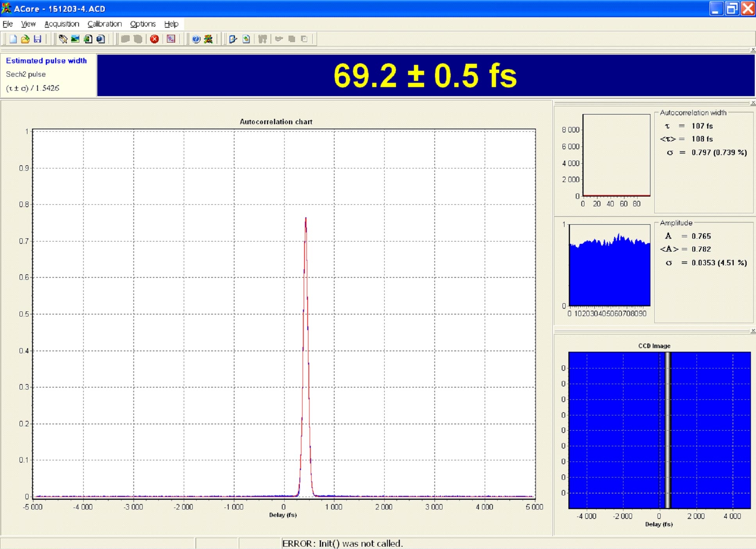Close the autocorrelation width side panel
This screenshot has width=756, height=549.
pyautogui.click(x=753, y=103)
